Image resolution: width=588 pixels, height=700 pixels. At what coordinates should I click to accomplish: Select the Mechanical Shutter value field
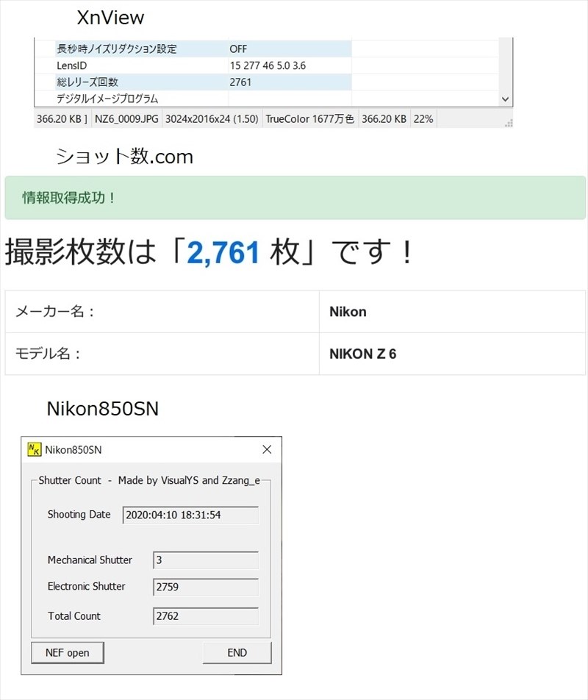click(x=206, y=560)
